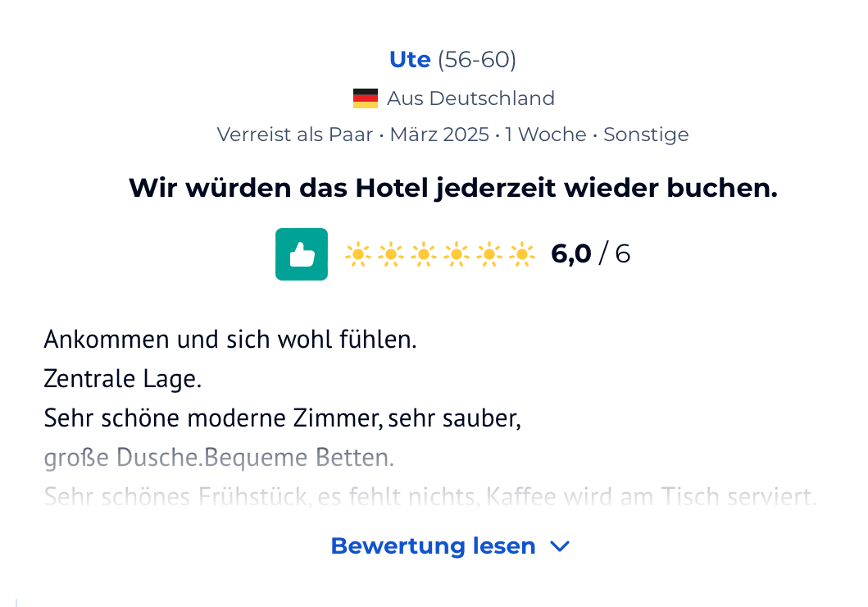
Task: Click 'März 2025' in the trip details
Action: (x=439, y=135)
